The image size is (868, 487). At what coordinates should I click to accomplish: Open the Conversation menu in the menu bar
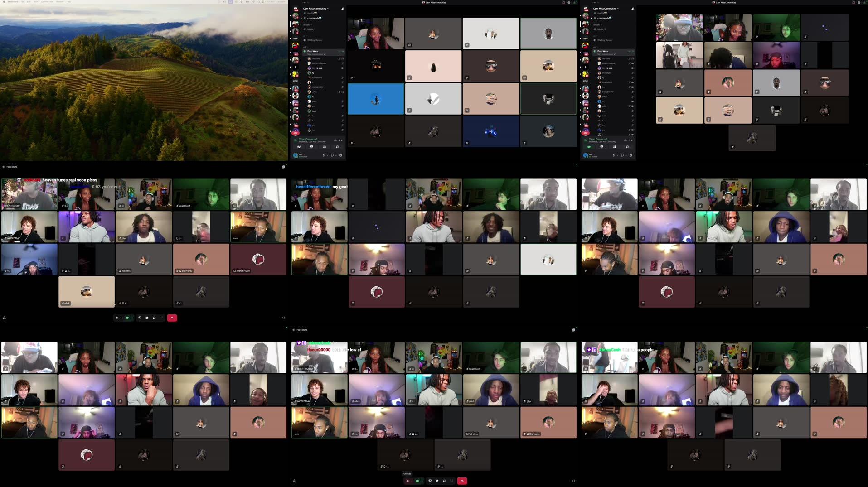tap(47, 2)
